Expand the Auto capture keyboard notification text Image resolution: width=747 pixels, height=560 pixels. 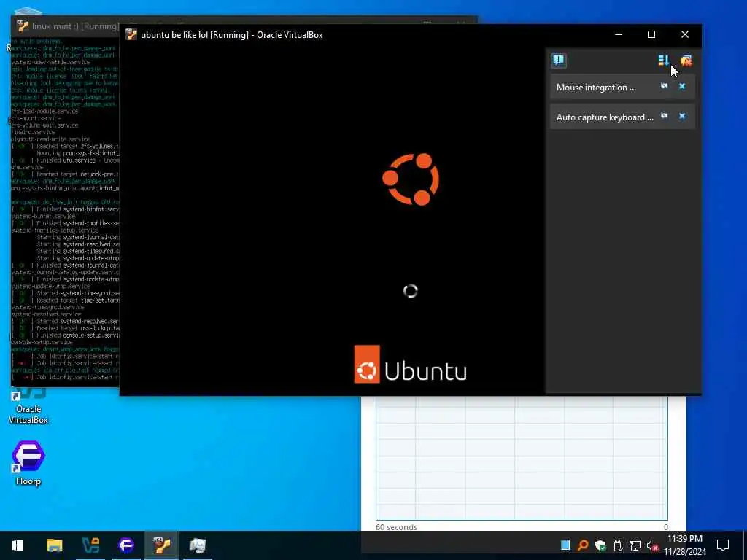pos(605,117)
